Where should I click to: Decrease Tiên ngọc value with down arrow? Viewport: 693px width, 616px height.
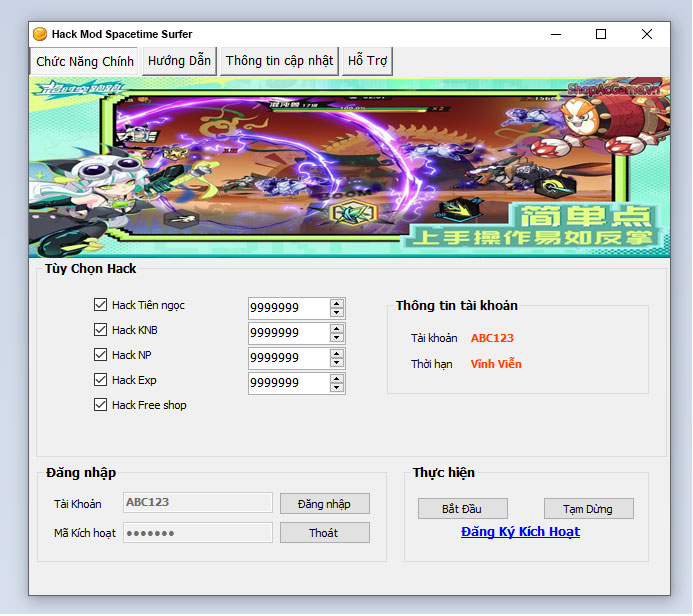[x=337, y=312]
